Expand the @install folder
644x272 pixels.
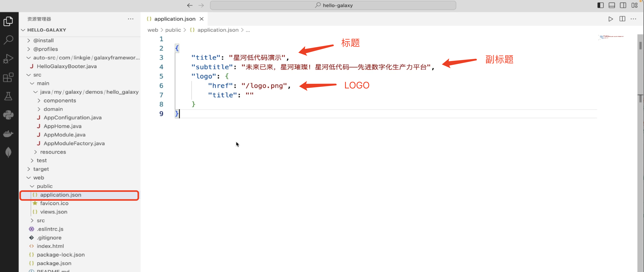(80, 41)
